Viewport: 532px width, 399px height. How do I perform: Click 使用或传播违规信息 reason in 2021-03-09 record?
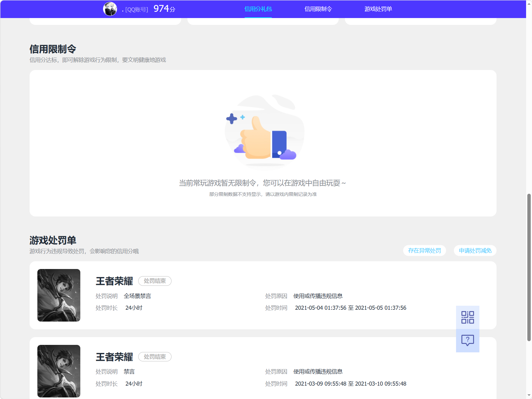(318, 371)
